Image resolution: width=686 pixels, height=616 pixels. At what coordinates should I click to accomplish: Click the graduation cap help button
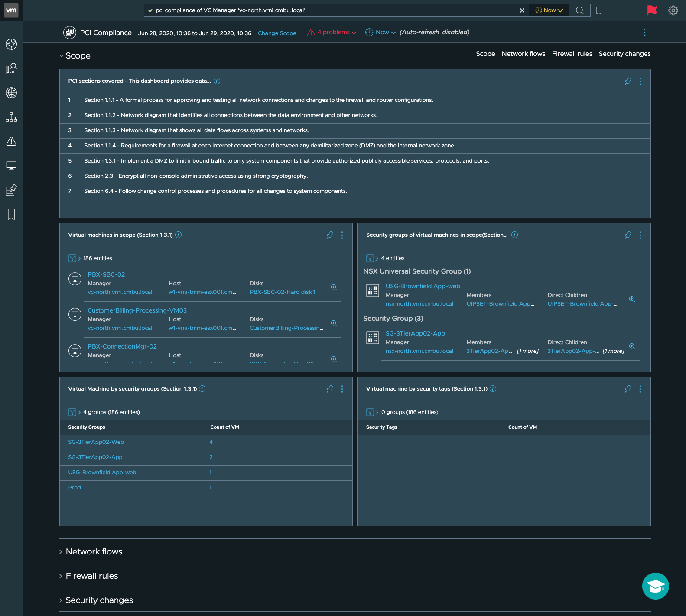(x=655, y=586)
